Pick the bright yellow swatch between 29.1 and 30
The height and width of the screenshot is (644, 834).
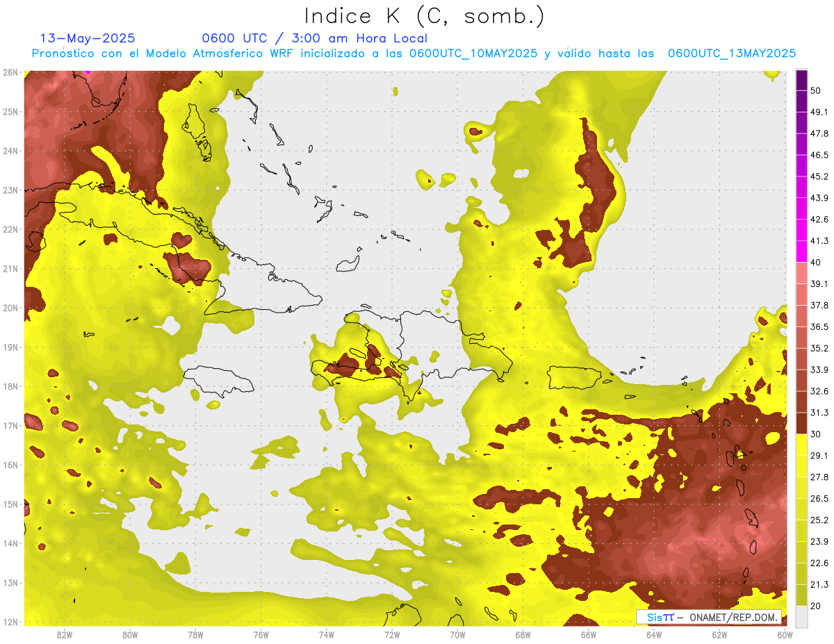pos(801,445)
